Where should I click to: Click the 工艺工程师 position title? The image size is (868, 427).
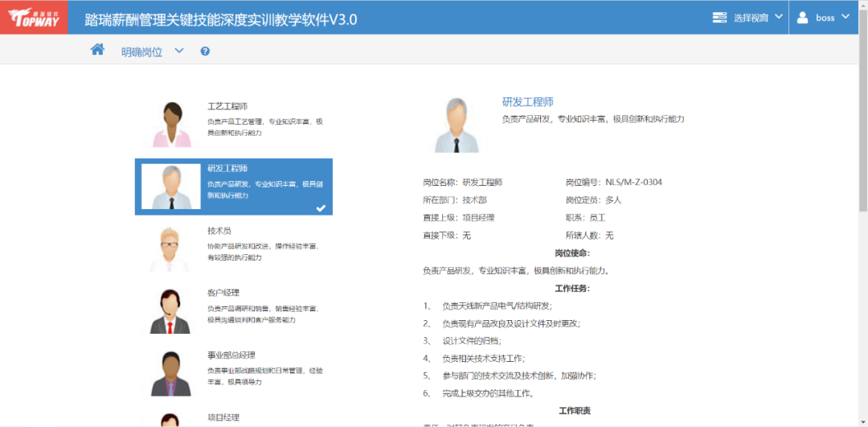pyautogui.click(x=227, y=106)
